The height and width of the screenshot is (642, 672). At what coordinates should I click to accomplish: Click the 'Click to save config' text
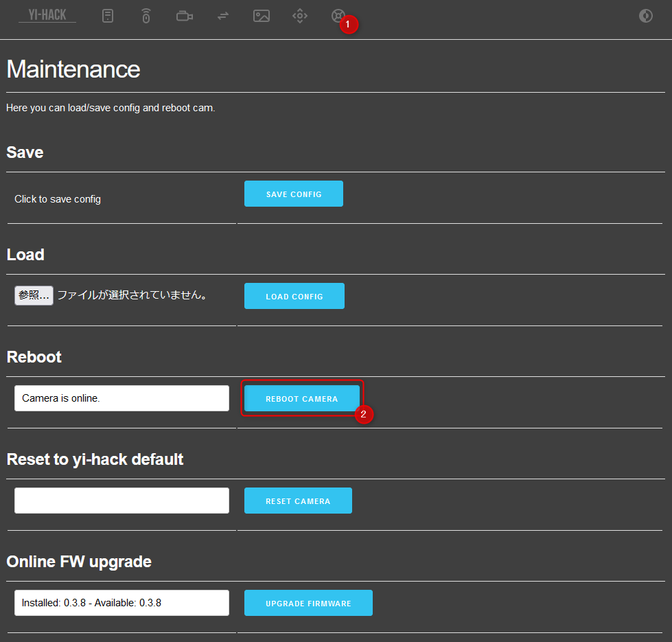tap(58, 199)
